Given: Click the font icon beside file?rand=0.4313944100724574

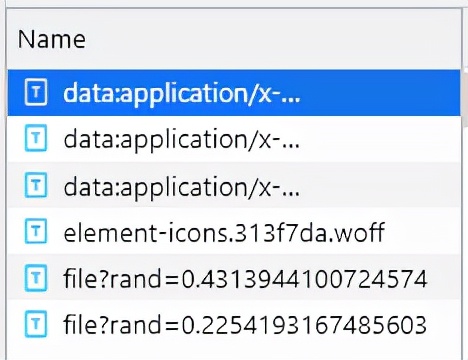Looking at the screenshot, I should pos(36,277).
